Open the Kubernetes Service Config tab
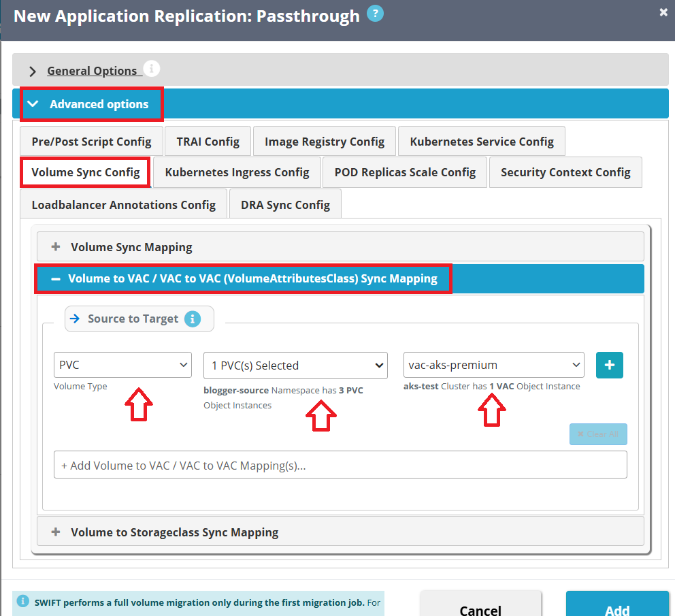Image resolution: width=675 pixels, height=616 pixels. (482, 142)
